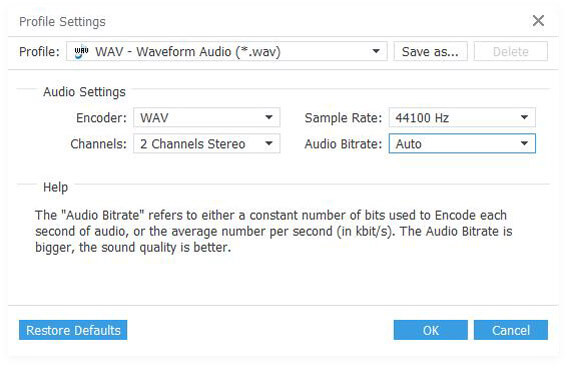Cancel the profile changes
Image resolution: width=568 pixels, height=368 pixels.
[x=511, y=330]
